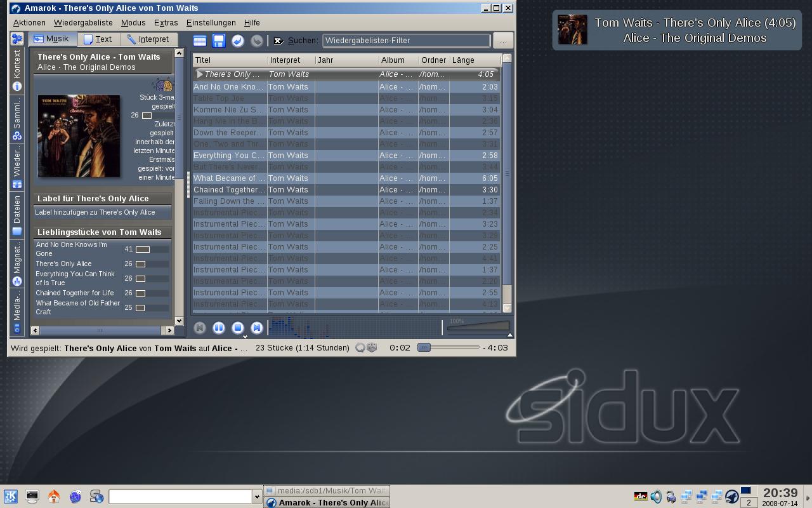The width and height of the screenshot is (812, 508).
Task: Sort playlist by Titel column header
Action: pos(230,60)
